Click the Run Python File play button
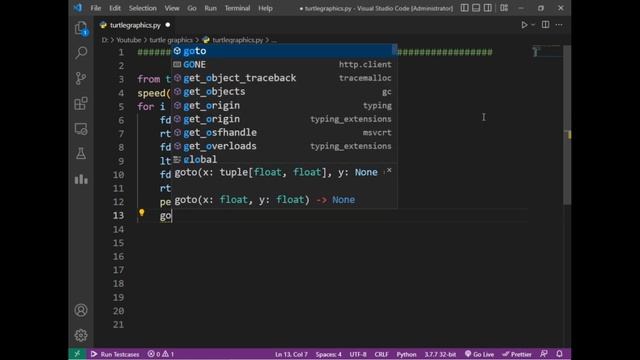Viewport: 640px width, 360px height. [x=524, y=25]
